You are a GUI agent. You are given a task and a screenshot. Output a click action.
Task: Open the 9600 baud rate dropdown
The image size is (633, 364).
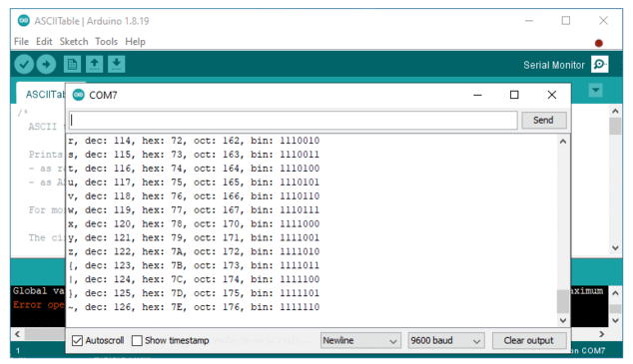(446, 341)
